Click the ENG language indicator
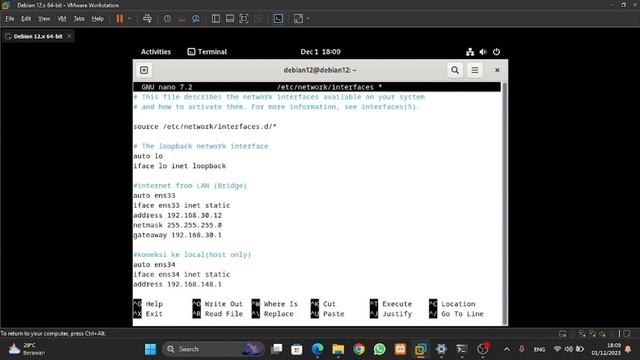Image resolution: width=640 pixels, height=360 pixels. [x=539, y=349]
